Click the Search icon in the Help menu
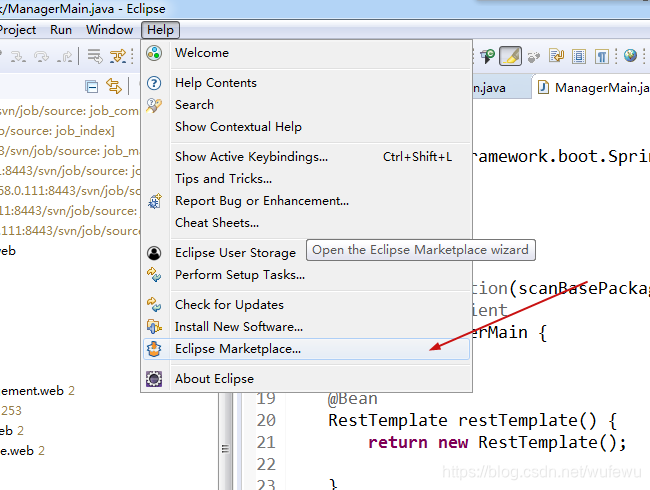The image size is (650, 490). 154,105
